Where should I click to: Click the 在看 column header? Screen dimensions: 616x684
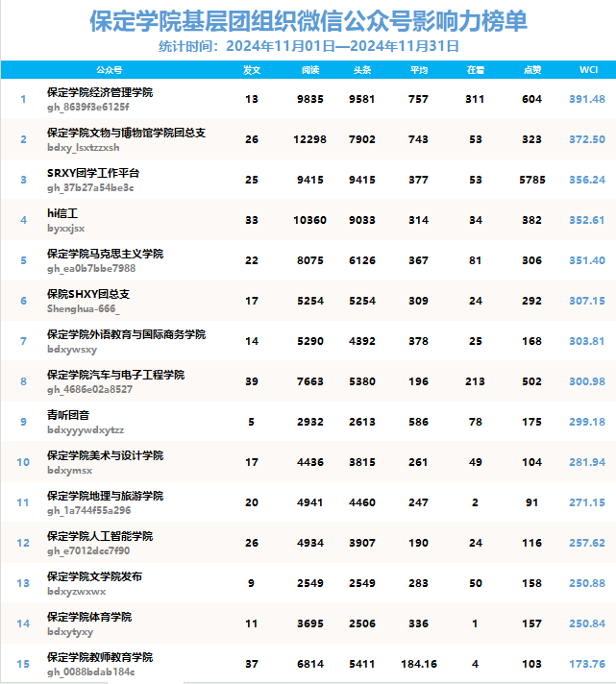coord(476,70)
